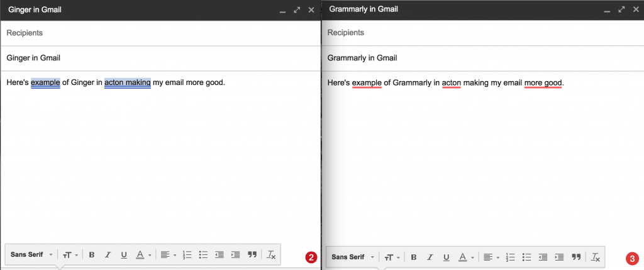Toggle bold in Ginger compose toolbar

click(92, 255)
